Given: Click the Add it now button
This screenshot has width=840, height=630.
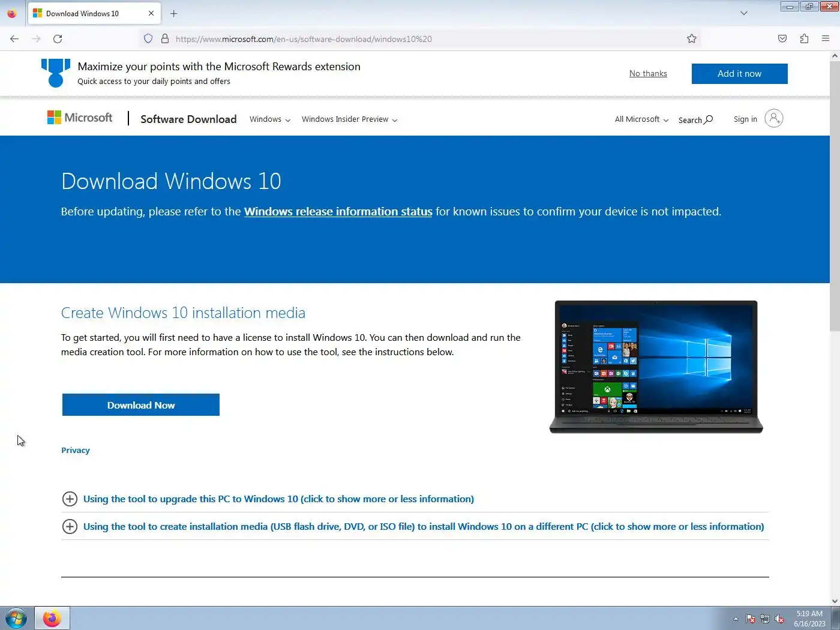Looking at the screenshot, I should (x=739, y=74).
